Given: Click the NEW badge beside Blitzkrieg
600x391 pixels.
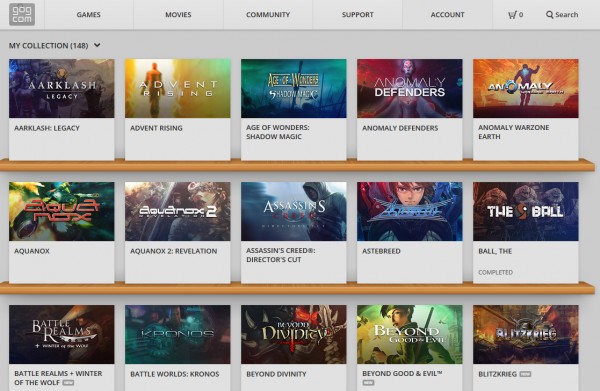Looking at the screenshot, I should click(525, 374).
